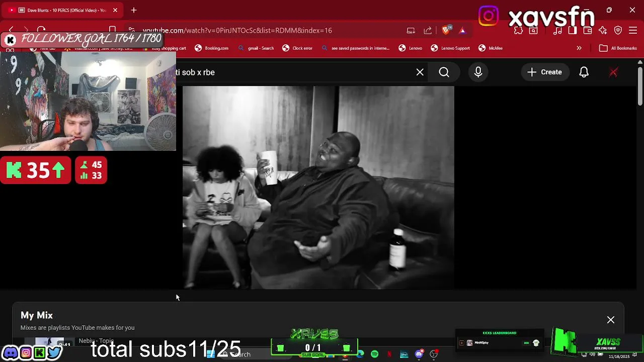Open Brave VPN shield icon
Viewport: 644px width, 362px height.
click(618, 30)
